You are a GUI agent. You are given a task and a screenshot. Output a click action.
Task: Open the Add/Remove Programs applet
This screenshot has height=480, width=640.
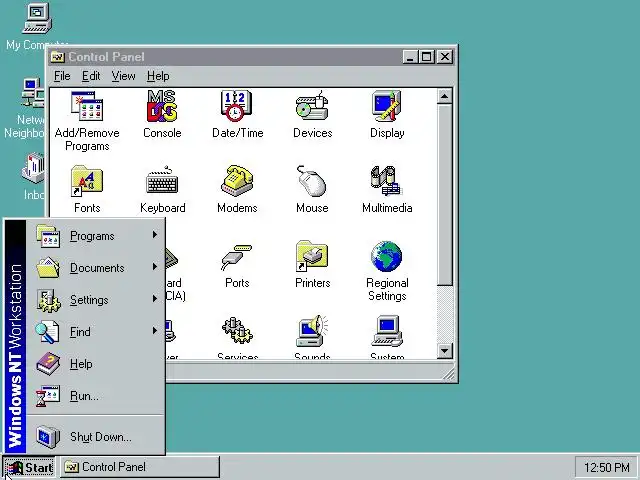pos(87,107)
